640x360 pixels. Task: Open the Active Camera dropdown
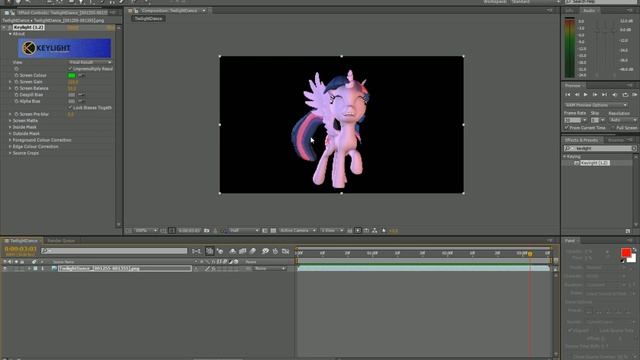[298, 231]
